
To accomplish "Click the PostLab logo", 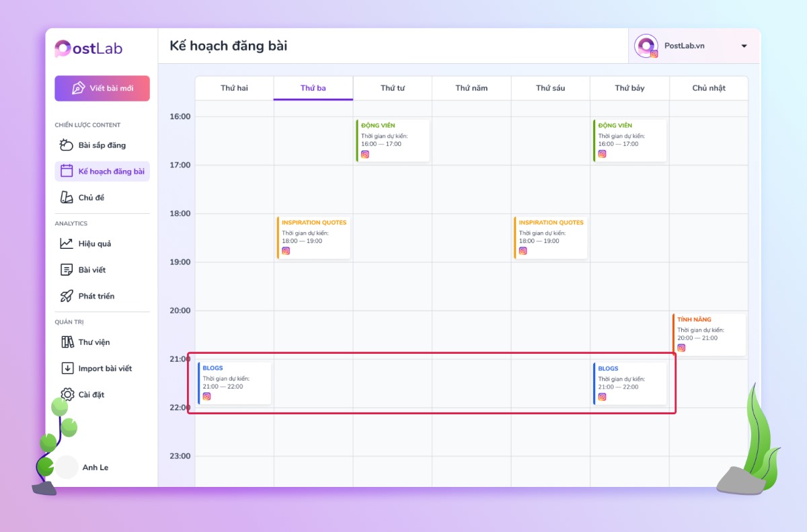I will pyautogui.click(x=88, y=48).
